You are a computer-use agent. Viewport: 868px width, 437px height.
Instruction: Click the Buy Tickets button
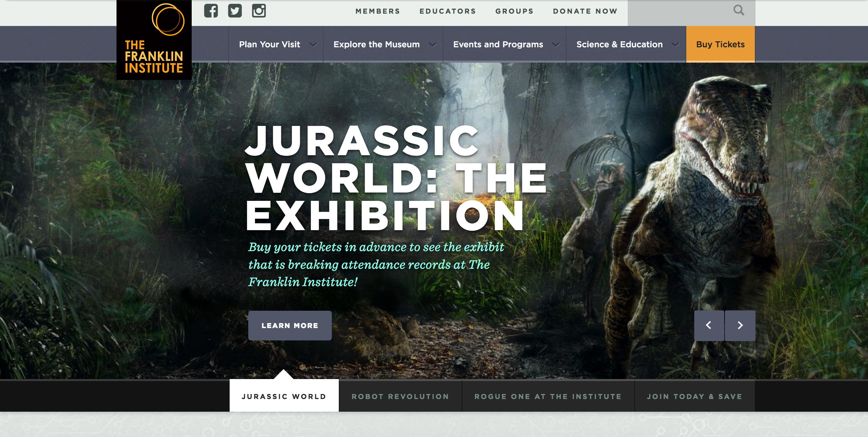coord(720,44)
